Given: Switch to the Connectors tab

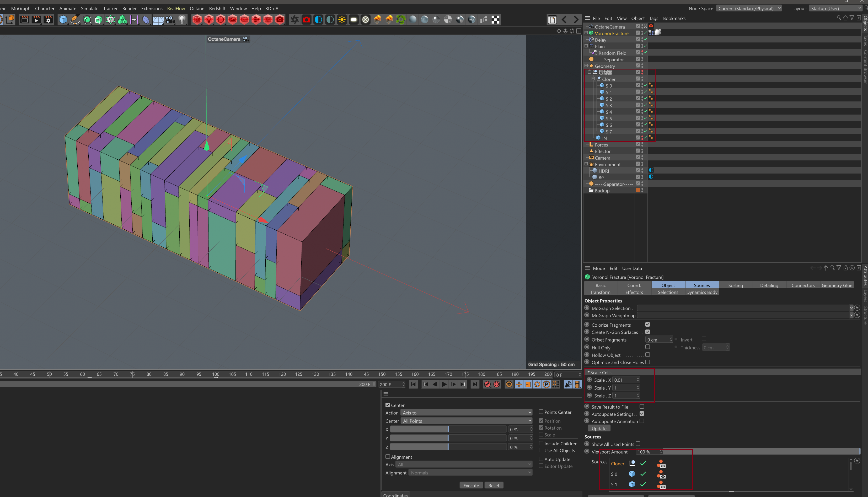Looking at the screenshot, I should coord(803,285).
